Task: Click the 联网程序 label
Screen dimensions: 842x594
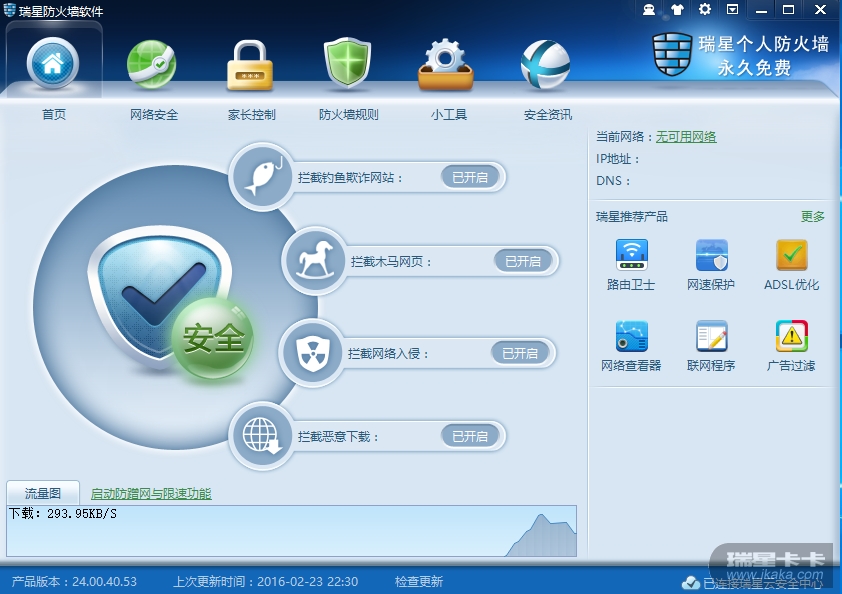Action: point(711,365)
